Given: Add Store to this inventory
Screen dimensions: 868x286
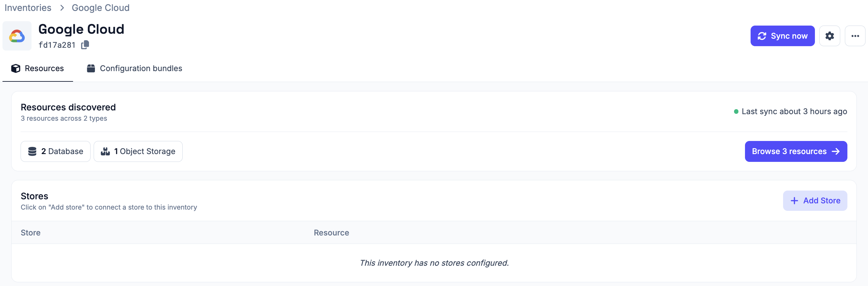Looking at the screenshot, I should coord(815,201).
